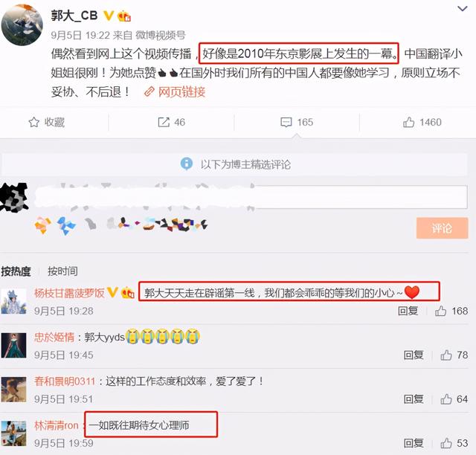Screen dimensions: 476x455
Task: Sort comments by 按时间 tab
Action: pyautogui.click(x=62, y=271)
